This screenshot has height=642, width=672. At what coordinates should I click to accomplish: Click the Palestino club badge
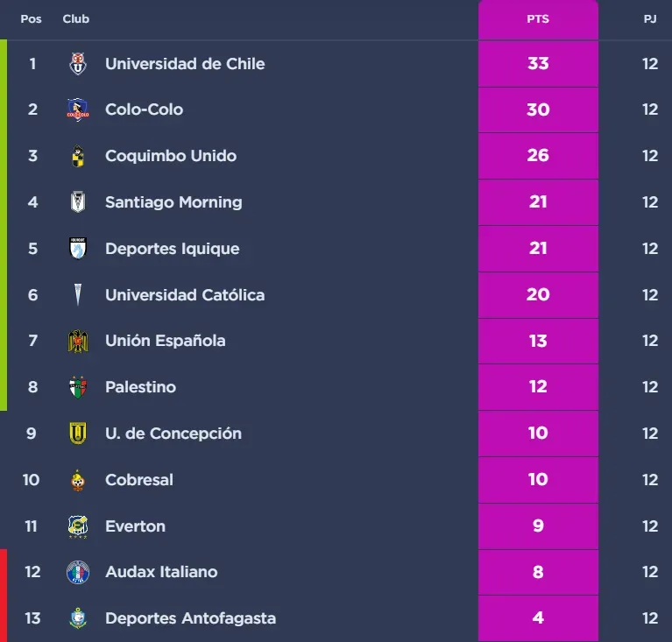(78, 387)
